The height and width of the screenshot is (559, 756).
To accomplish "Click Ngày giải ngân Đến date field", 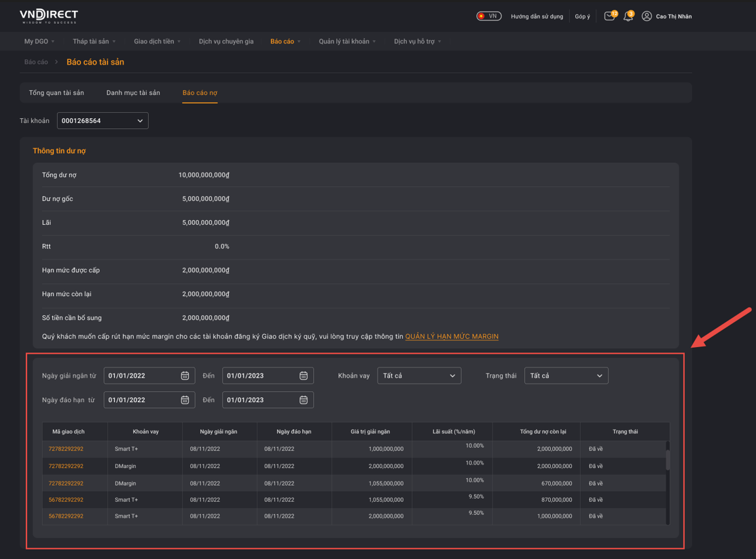I will [268, 376].
